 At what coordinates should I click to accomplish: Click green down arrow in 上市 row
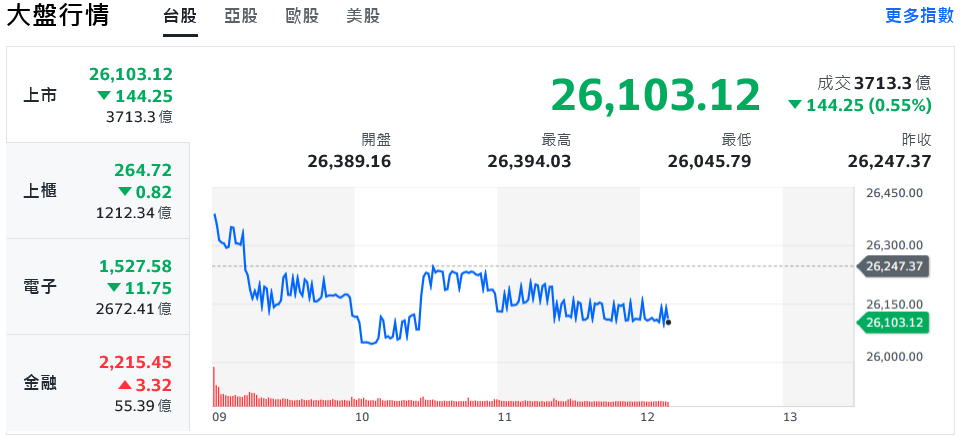104,96
